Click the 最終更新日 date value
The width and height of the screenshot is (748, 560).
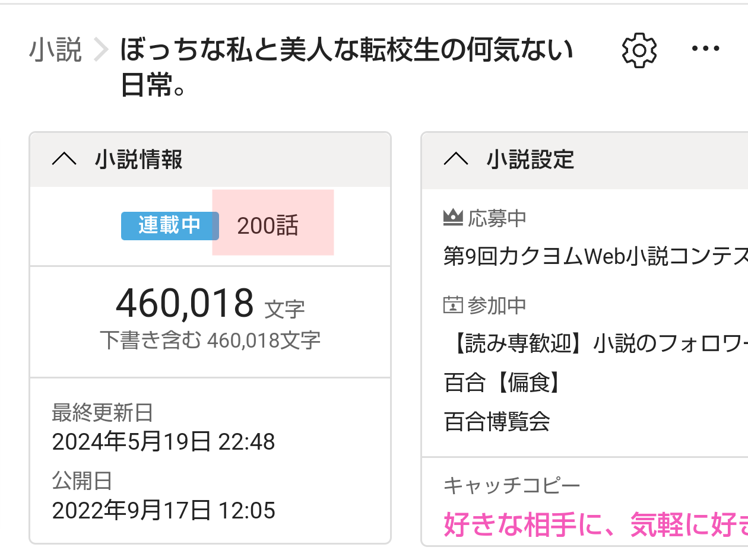click(163, 442)
